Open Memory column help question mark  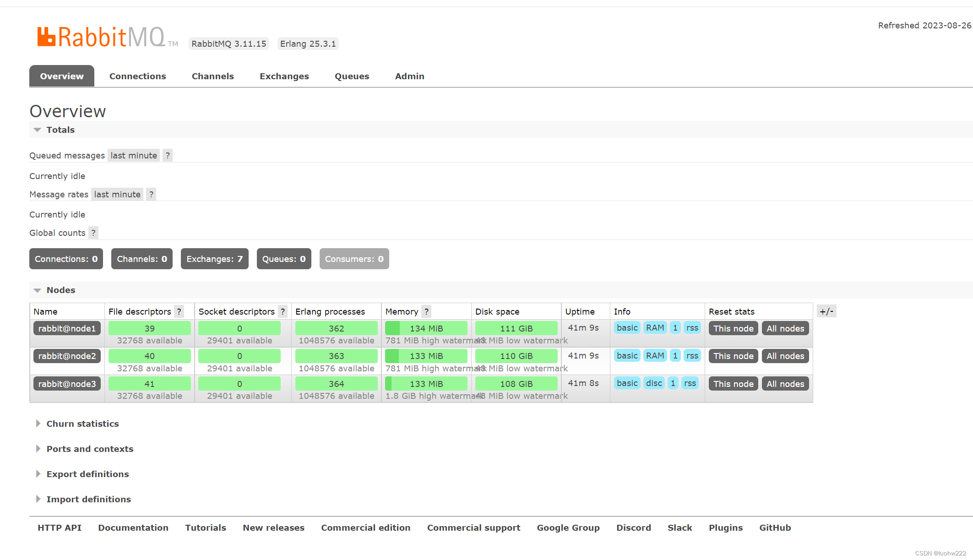tap(426, 312)
